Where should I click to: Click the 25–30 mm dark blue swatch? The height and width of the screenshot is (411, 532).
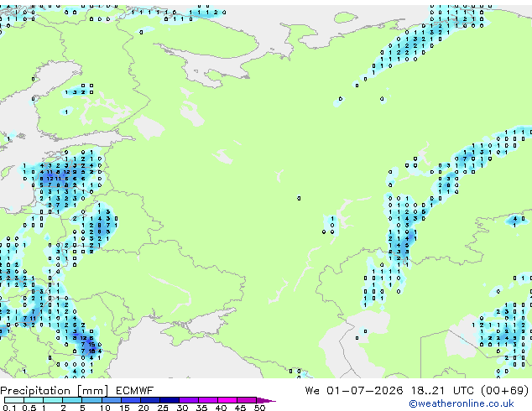pyautogui.click(x=170, y=400)
